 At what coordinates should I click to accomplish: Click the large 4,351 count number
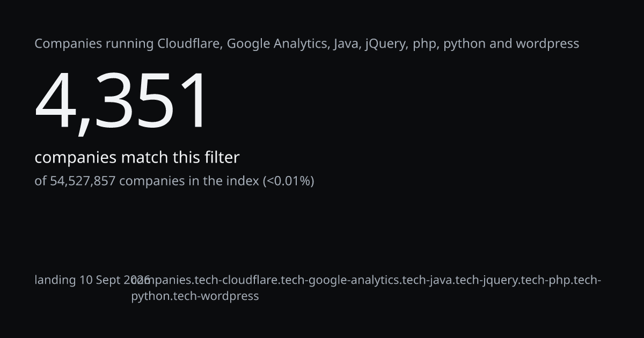(121, 102)
